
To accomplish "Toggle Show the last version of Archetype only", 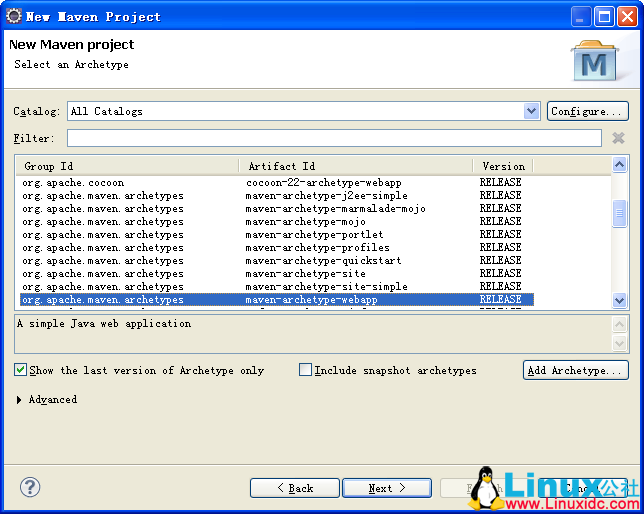I will tap(20, 370).
